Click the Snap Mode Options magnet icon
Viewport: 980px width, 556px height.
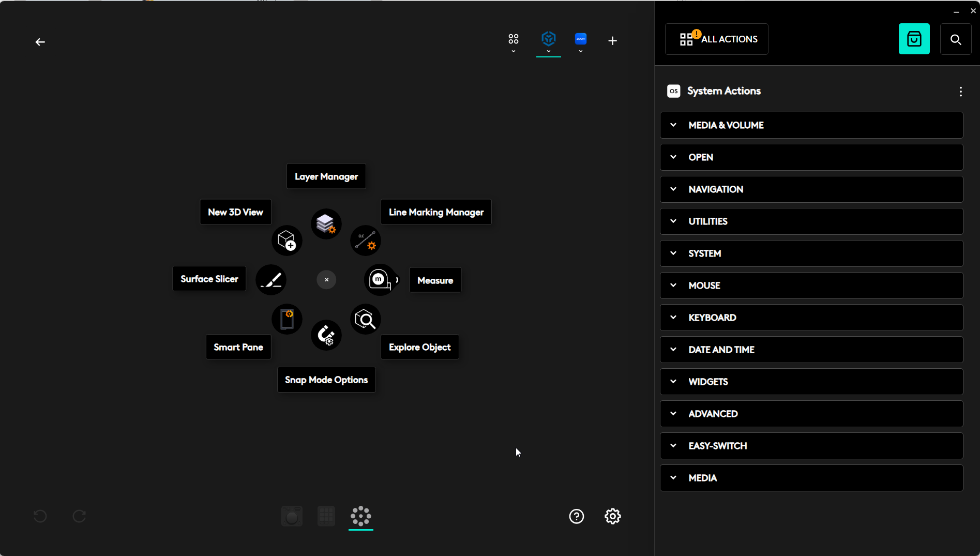[x=326, y=335]
